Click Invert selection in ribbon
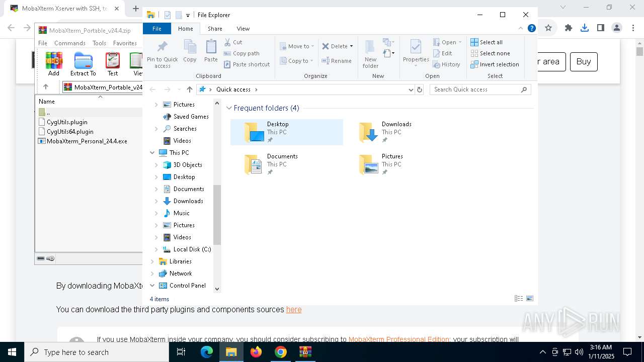 495,64
